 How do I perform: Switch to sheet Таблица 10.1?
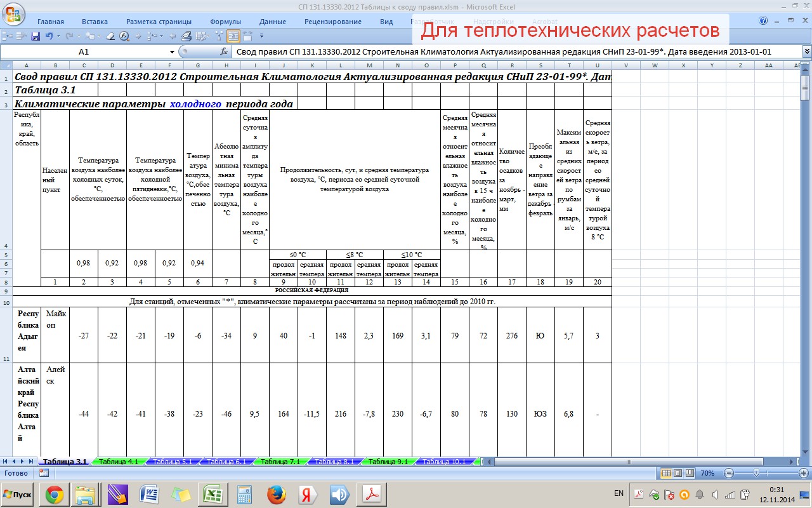click(x=443, y=462)
